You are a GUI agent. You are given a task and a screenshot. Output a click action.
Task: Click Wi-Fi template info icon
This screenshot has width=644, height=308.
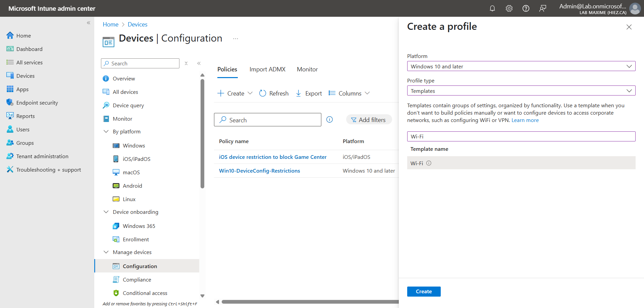429,163
